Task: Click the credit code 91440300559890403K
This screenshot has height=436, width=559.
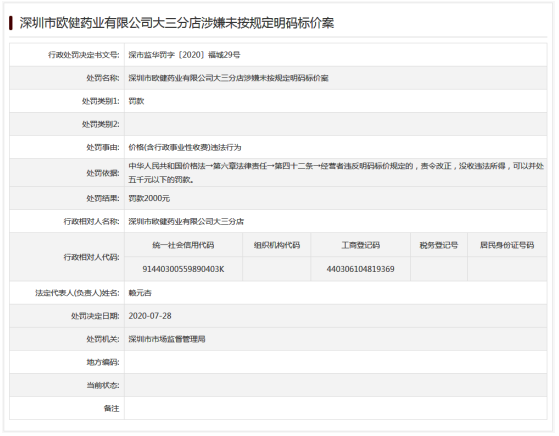Action: click(183, 269)
